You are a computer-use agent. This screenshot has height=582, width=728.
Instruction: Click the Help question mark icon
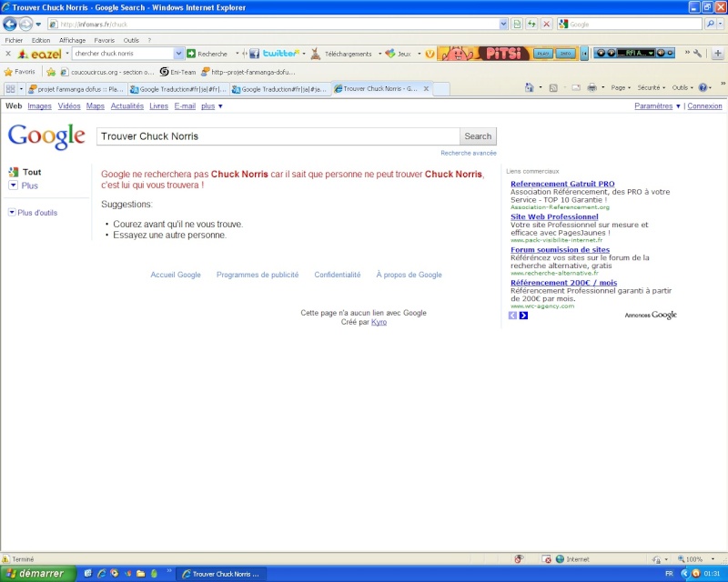703,87
